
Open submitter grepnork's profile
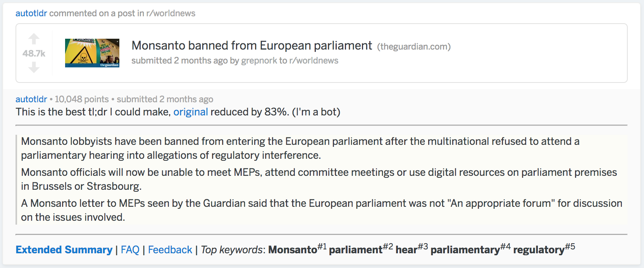259,61
